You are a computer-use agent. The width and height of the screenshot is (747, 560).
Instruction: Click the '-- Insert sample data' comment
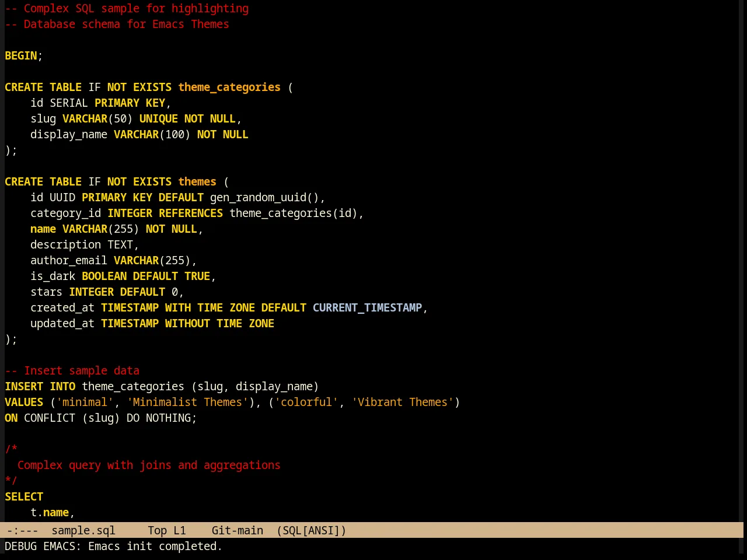pyautogui.click(x=72, y=370)
